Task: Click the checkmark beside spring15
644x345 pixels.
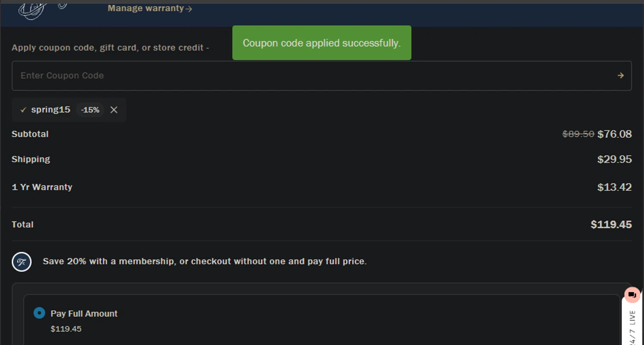Action: 23,110
